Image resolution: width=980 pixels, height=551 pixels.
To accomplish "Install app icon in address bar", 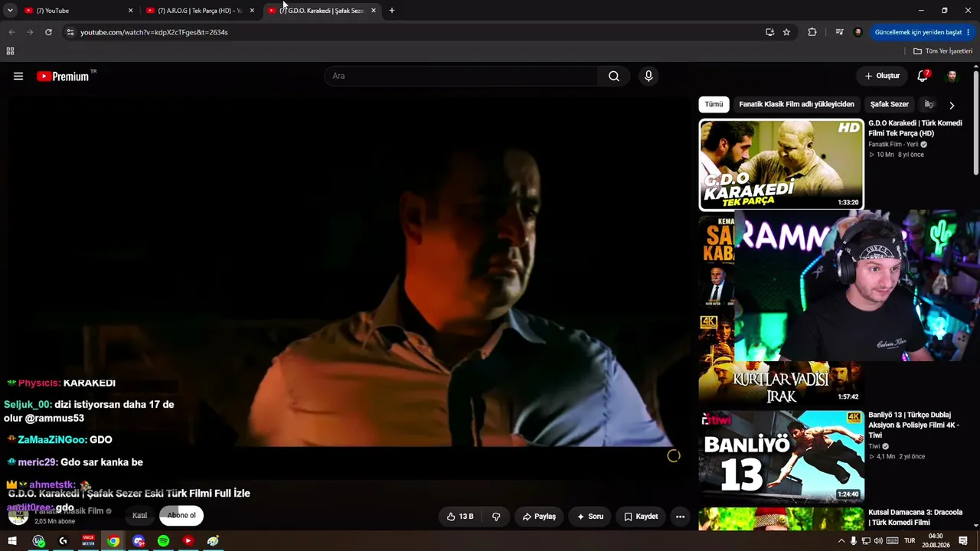I will 769,32.
